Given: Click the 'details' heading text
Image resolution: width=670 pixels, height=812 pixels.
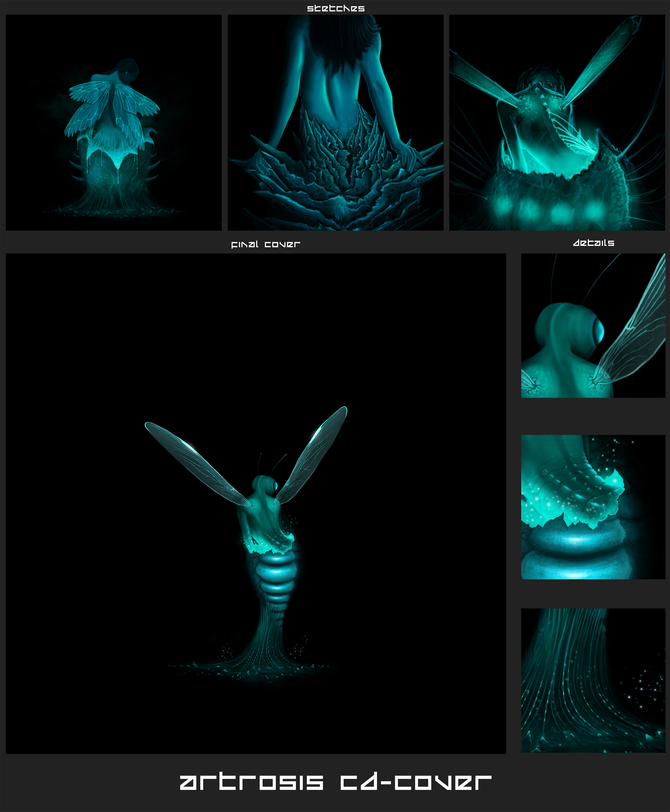Looking at the screenshot, I should [x=594, y=243].
